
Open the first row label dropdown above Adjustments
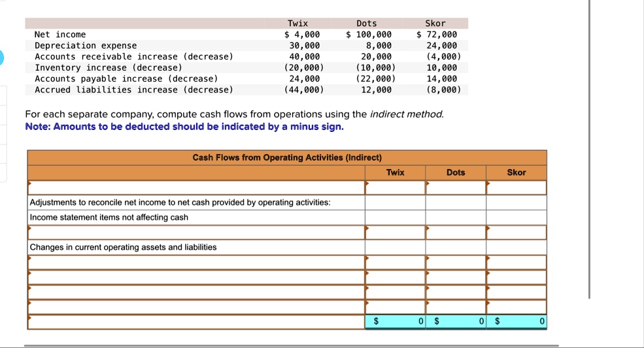pyautogui.click(x=196, y=187)
